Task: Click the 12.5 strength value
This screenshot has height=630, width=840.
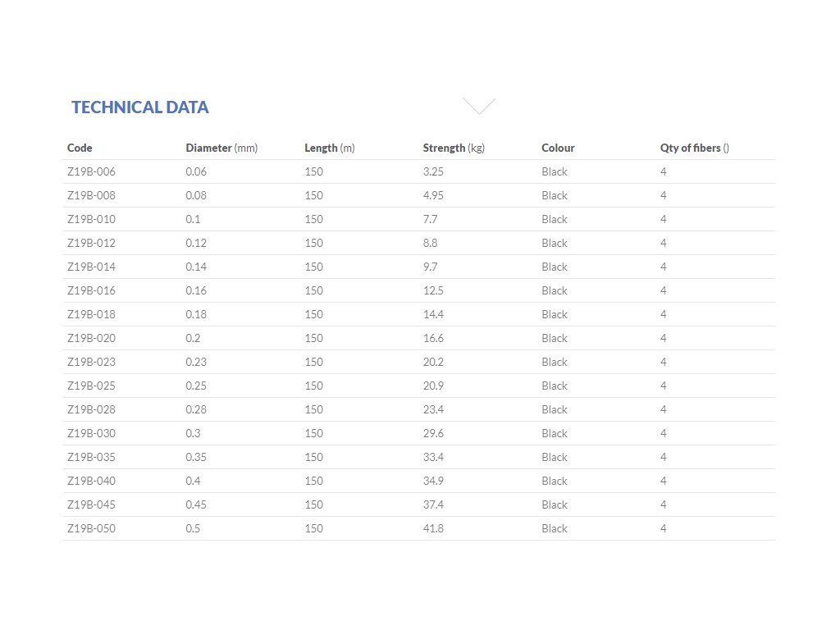Action: tap(433, 291)
